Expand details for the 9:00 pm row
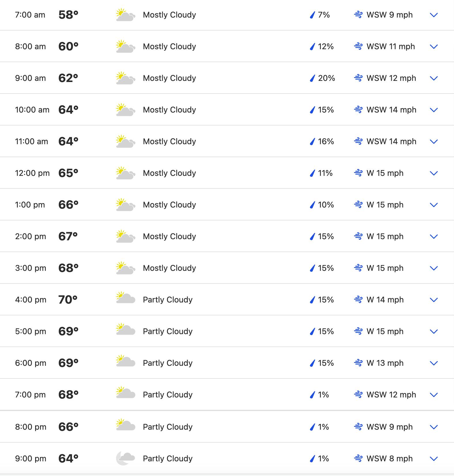454x476 pixels. coord(434,459)
